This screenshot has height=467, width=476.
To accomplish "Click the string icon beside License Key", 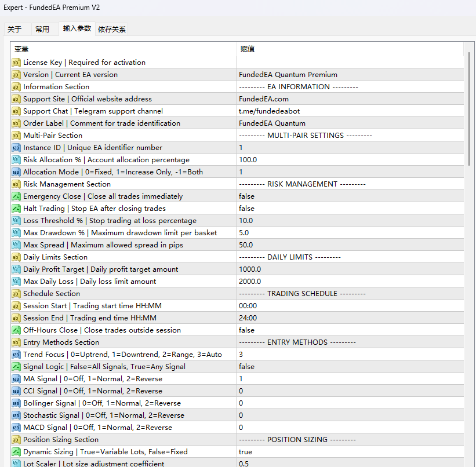I will [x=16, y=63].
